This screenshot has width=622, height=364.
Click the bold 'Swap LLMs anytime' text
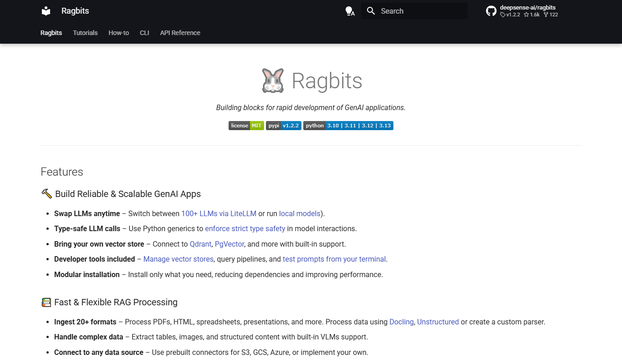(x=87, y=213)
